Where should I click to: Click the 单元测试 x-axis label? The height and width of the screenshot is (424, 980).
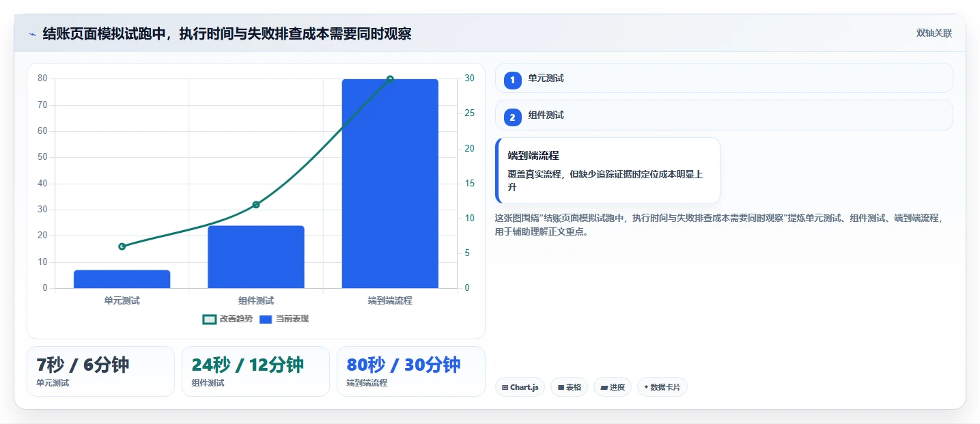click(x=122, y=300)
